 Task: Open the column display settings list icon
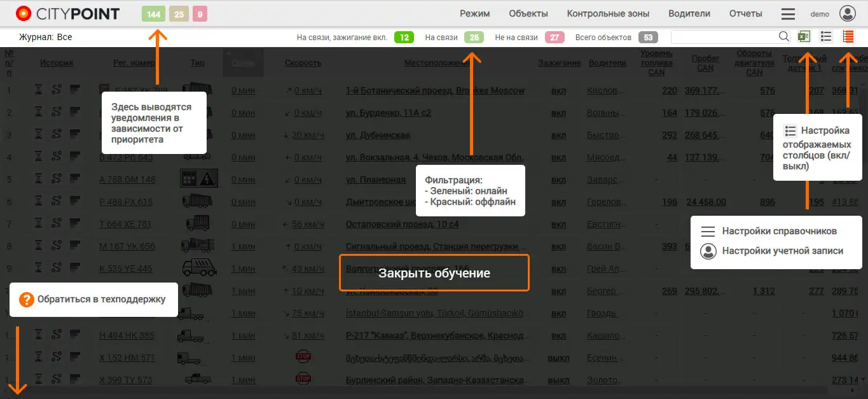pyautogui.click(x=826, y=37)
